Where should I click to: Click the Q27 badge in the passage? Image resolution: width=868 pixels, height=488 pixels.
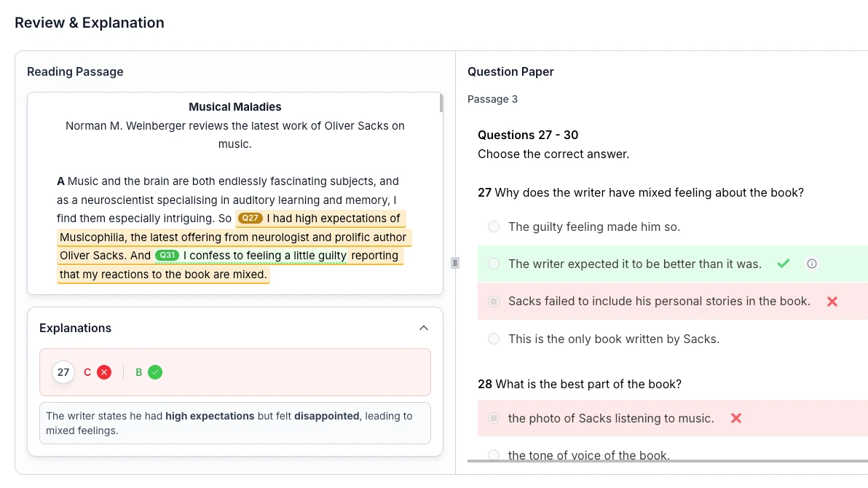pyautogui.click(x=250, y=219)
